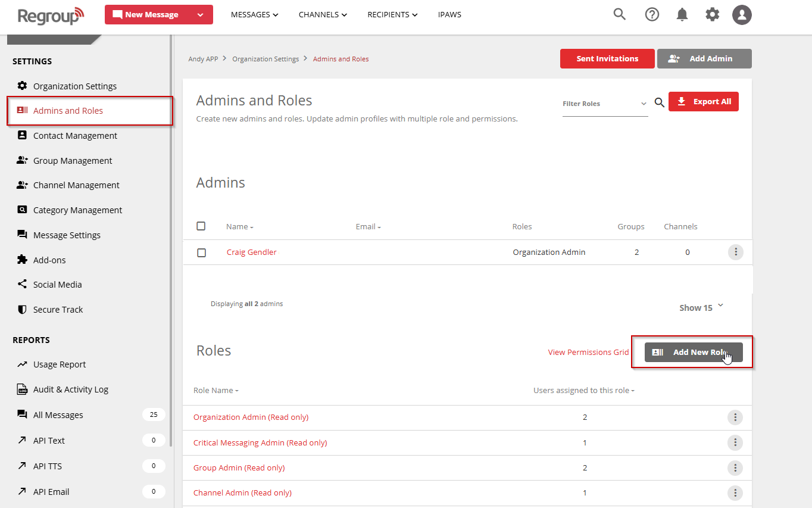Image resolution: width=812 pixels, height=508 pixels.
Task: Click the Add New Role button
Action: tap(694, 352)
